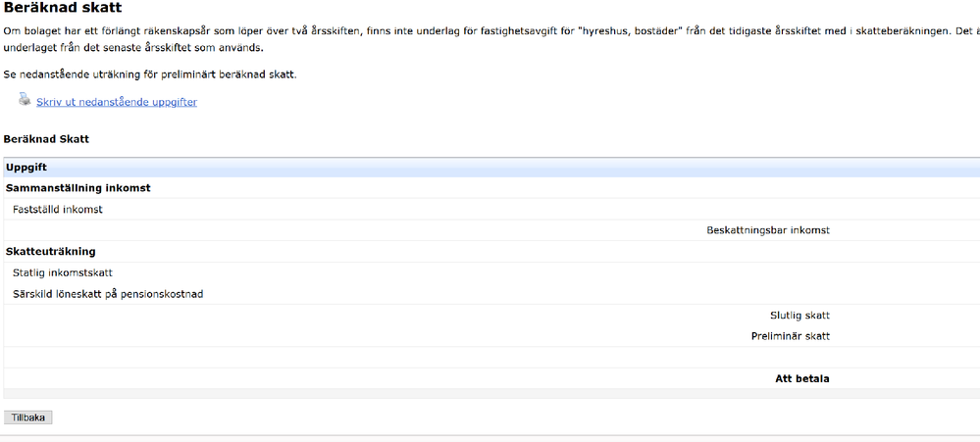Click the empty row above 'Att betala'
The width and height of the screenshot is (980, 442).
click(490, 357)
